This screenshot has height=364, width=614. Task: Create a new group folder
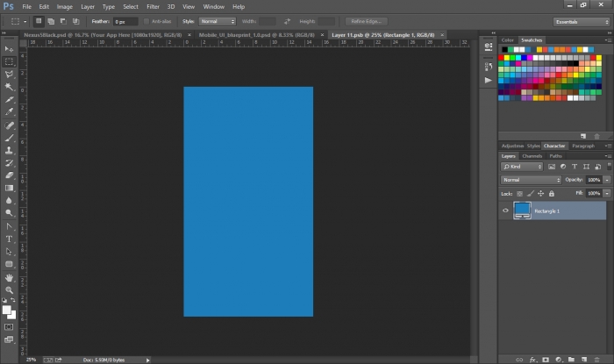click(x=571, y=360)
